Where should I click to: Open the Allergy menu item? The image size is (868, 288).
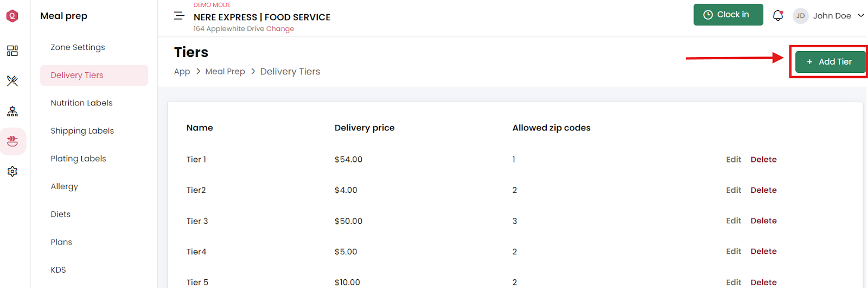pyautogui.click(x=64, y=186)
